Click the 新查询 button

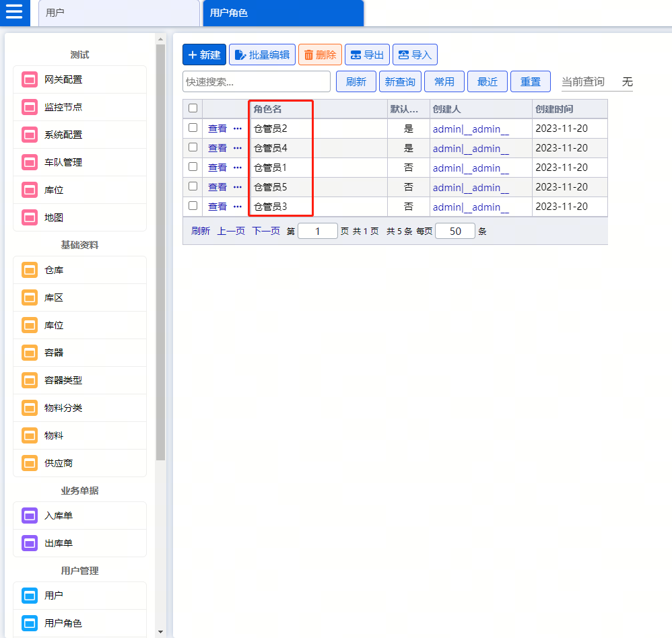(x=400, y=81)
